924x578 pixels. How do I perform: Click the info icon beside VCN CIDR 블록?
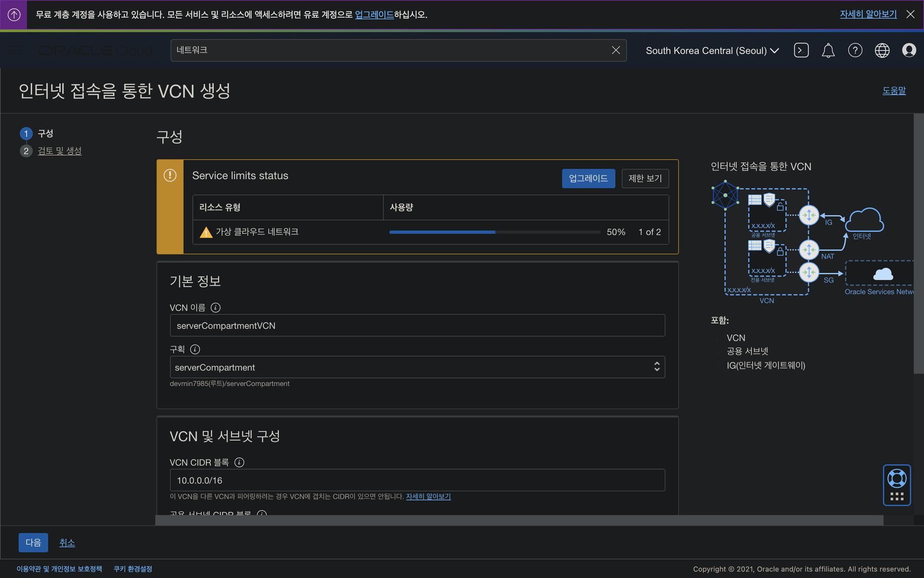(x=239, y=462)
